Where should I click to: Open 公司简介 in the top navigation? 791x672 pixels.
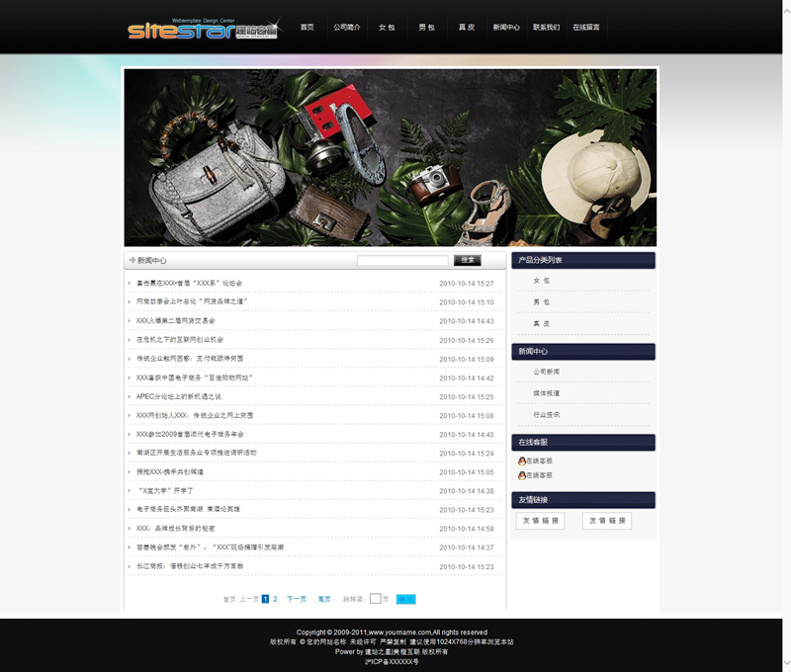pyautogui.click(x=347, y=28)
